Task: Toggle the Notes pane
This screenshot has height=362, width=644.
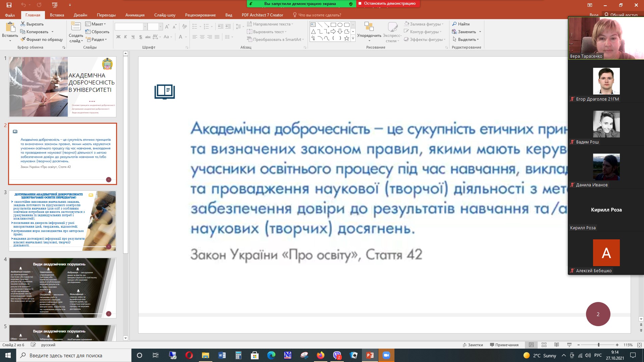Action: [x=473, y=345]
